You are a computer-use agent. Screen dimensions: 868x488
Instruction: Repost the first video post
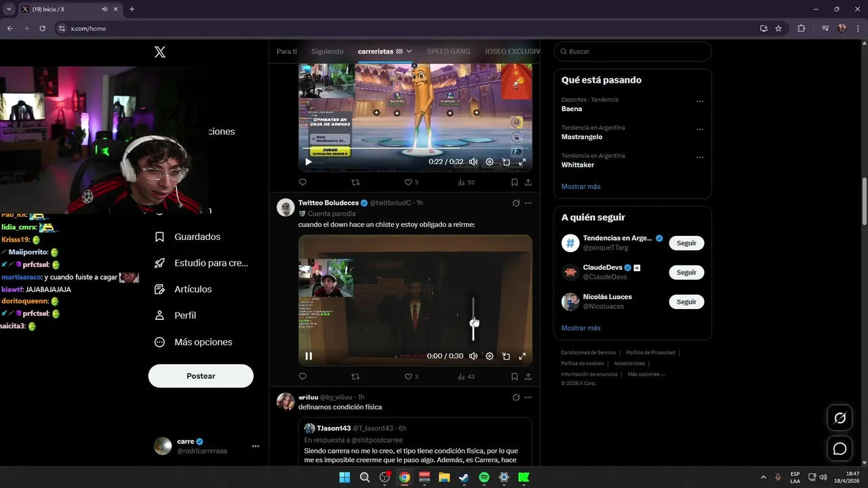tap(355, 182)
